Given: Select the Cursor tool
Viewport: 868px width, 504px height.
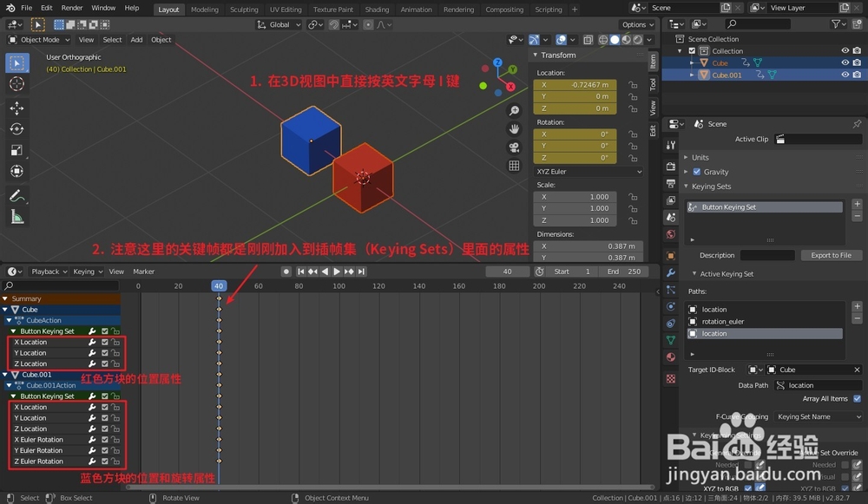Looking at the screenshot, I should [x=16, y=84].
